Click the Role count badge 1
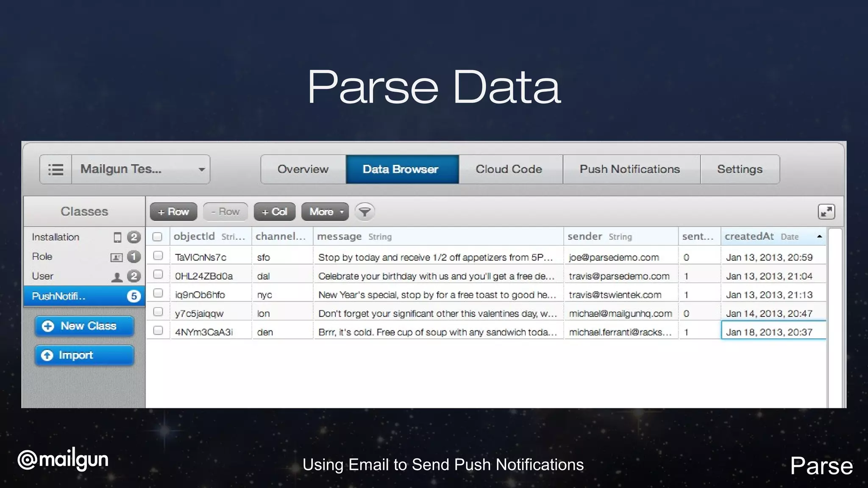 point(134,256)
